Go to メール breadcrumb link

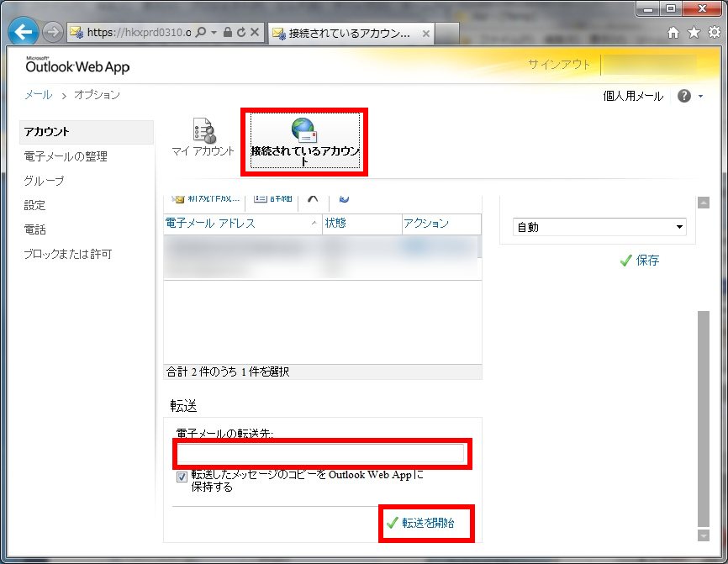pos(39,95)
